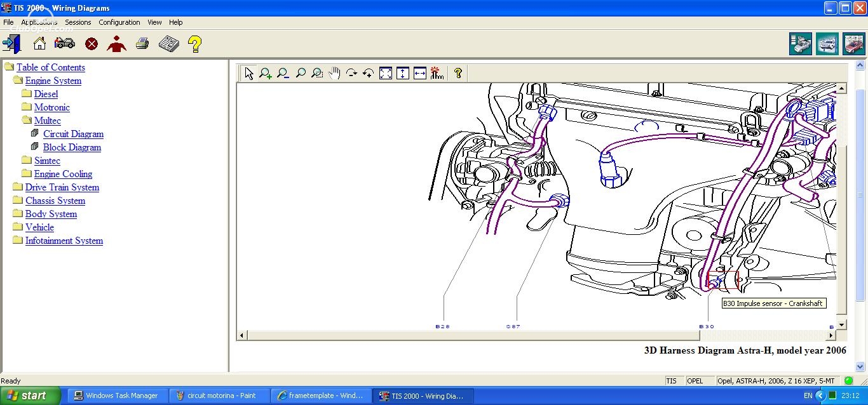The image size is (868, 405).
Task: Open the File menu
Action: (8, 22)
